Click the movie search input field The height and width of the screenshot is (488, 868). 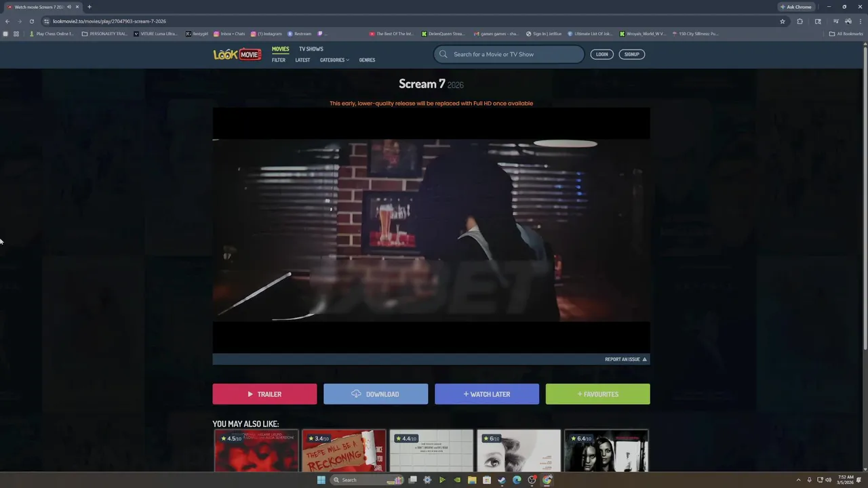(509, 54)
